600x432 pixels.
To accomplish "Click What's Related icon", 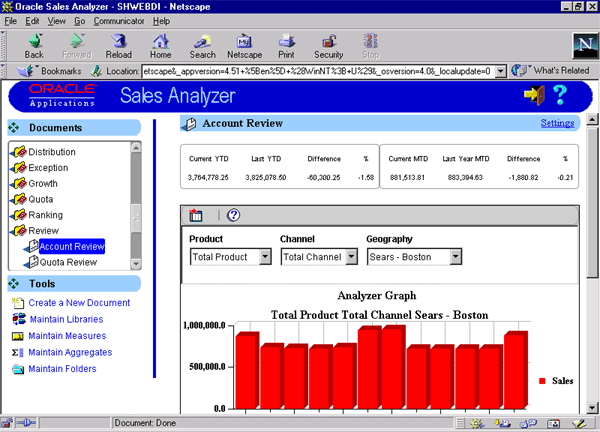I will (520, 70).
